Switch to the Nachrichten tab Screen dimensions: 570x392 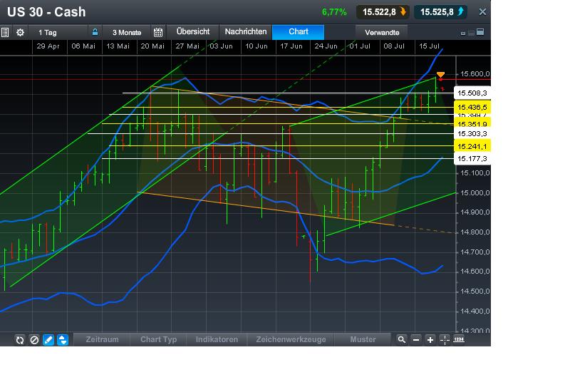pyautogui.click(x=246, y=31)
